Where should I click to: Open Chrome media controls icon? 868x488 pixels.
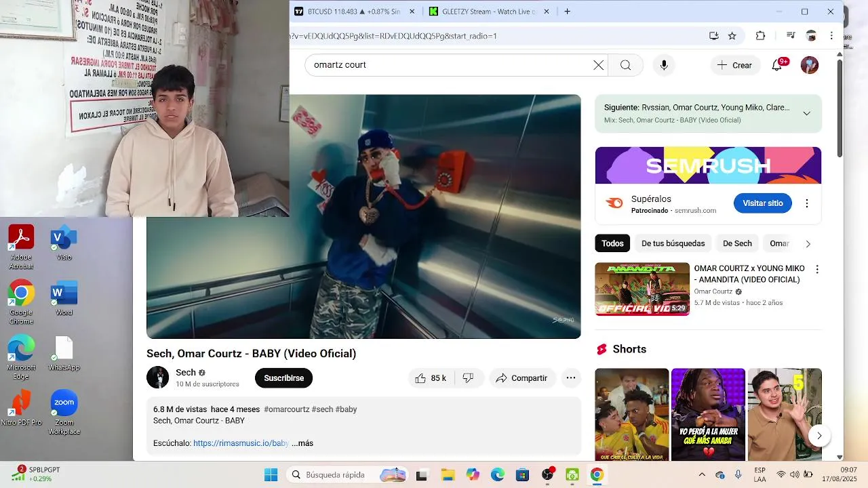coord(791,36)
